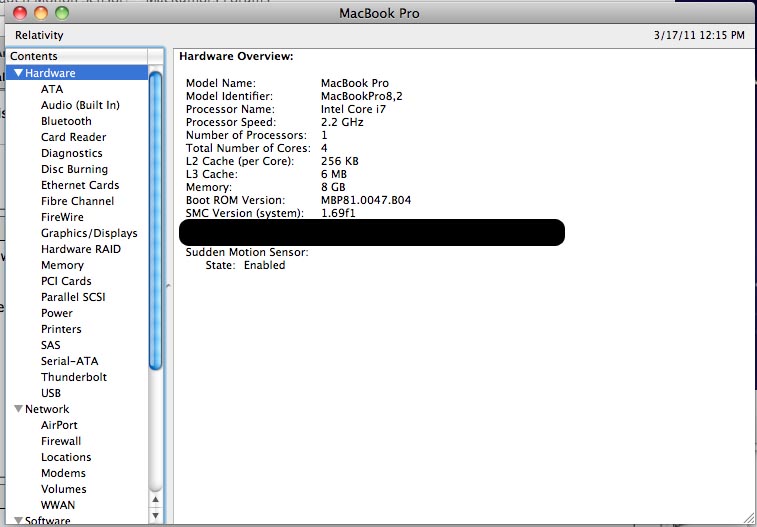Select the Software category label
This screenshot has width=757, height=527.
pyautogui.click(x=47, y=521)
